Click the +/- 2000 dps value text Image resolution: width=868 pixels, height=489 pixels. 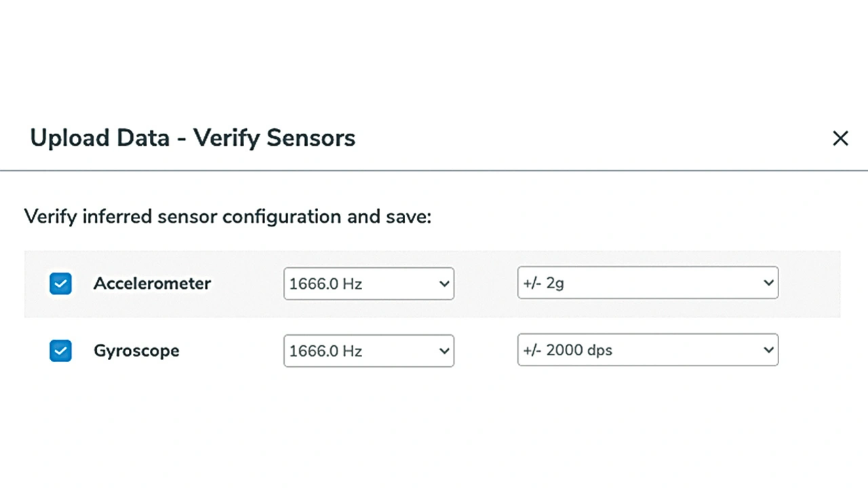click(x=568, y=350)
